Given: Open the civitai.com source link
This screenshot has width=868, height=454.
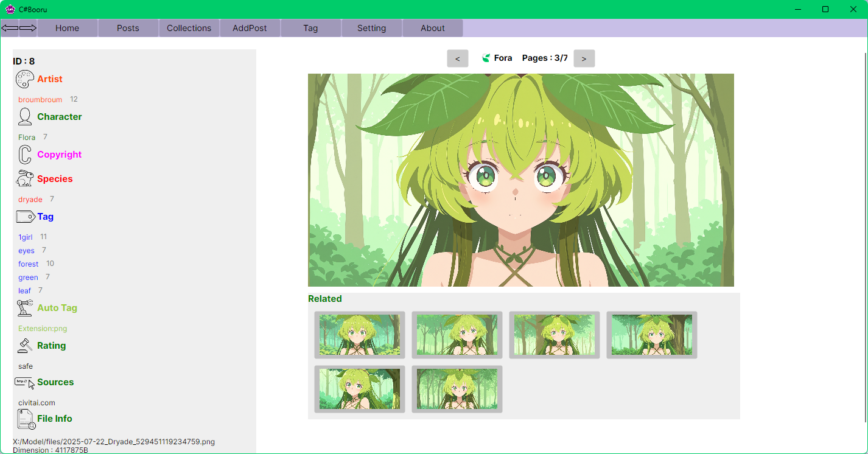Looking at the screenshot, I should (x=37, y=403).
